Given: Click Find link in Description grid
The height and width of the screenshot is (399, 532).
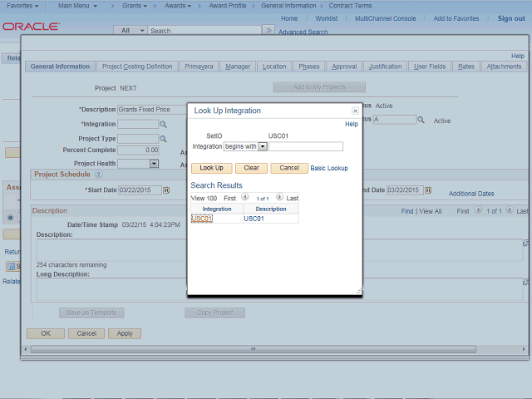Looking at the screenshot, I should pos(407,211).
